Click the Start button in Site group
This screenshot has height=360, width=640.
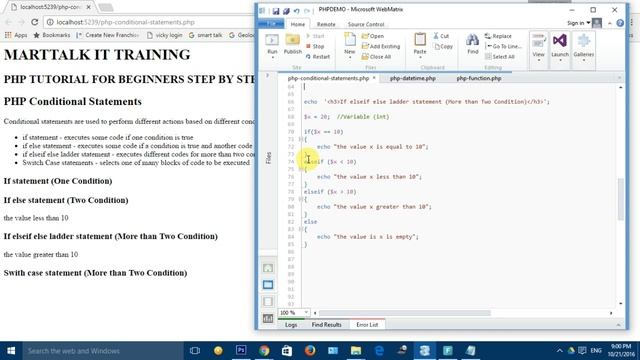point(315,36)
